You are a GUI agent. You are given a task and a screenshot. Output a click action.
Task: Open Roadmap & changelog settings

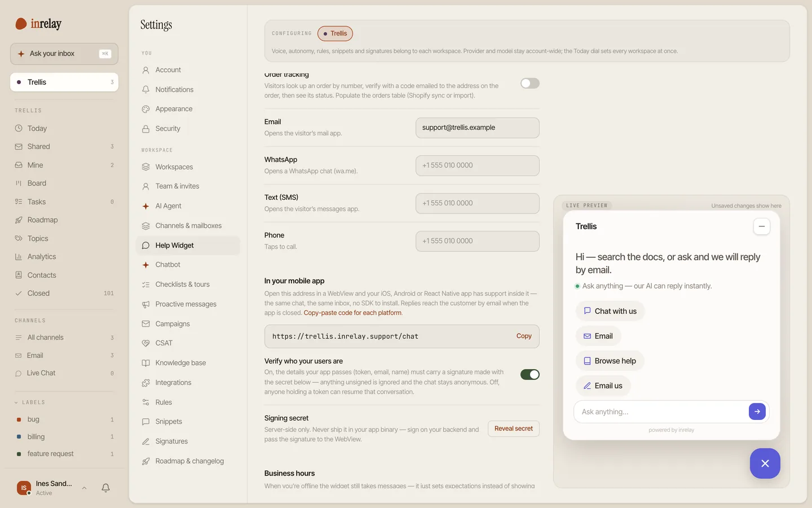(x=188, y=461)
